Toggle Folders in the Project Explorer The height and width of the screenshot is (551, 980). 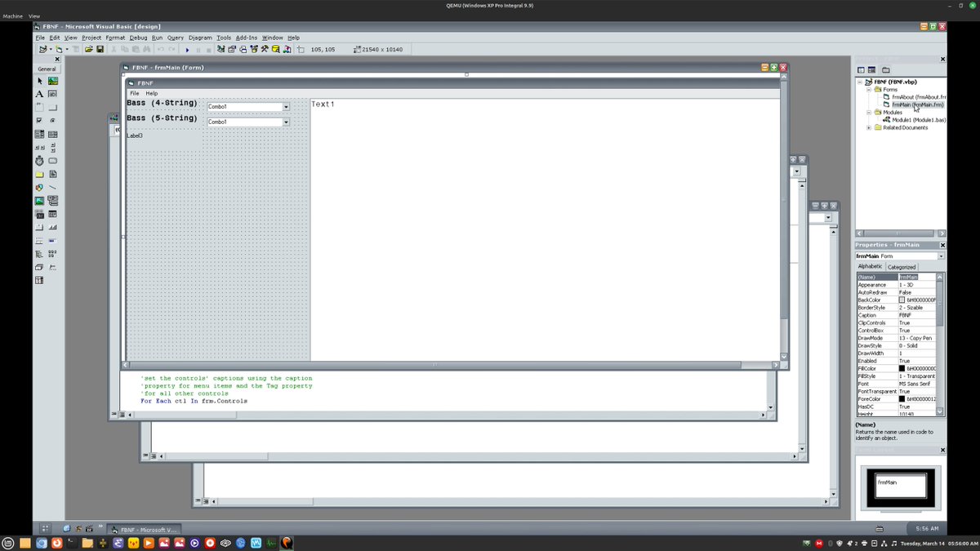[x=886, y=70]
